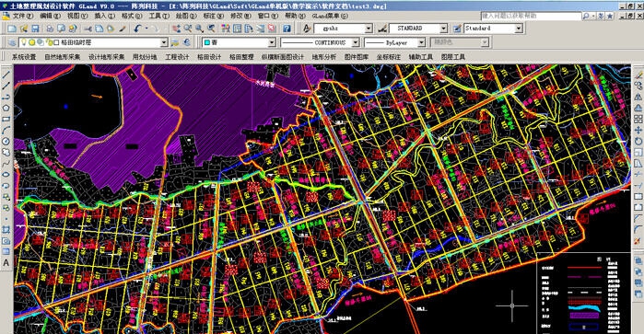Open the ByLayer lineweight dropdown

pos(421,42)
